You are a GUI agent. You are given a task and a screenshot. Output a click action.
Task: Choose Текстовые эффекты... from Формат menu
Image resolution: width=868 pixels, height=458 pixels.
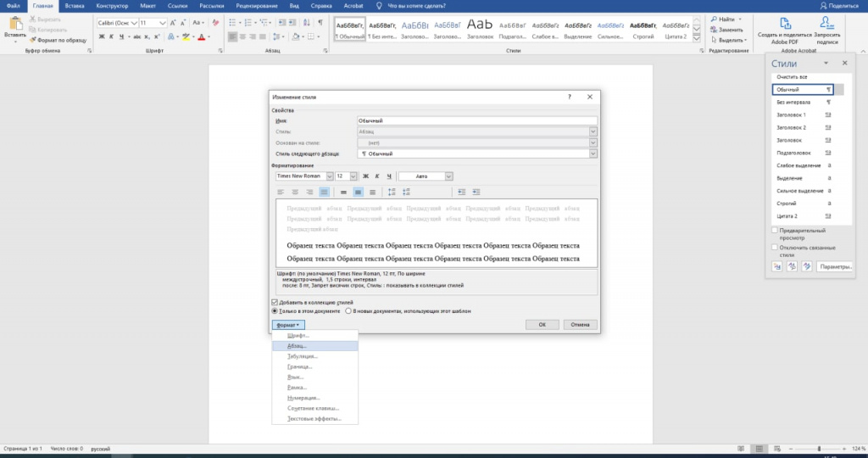click(315, 419)
